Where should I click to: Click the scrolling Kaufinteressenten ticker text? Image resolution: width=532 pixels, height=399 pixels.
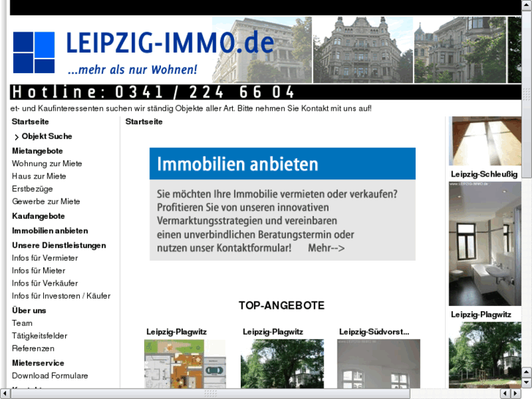(x=191, y=108)
